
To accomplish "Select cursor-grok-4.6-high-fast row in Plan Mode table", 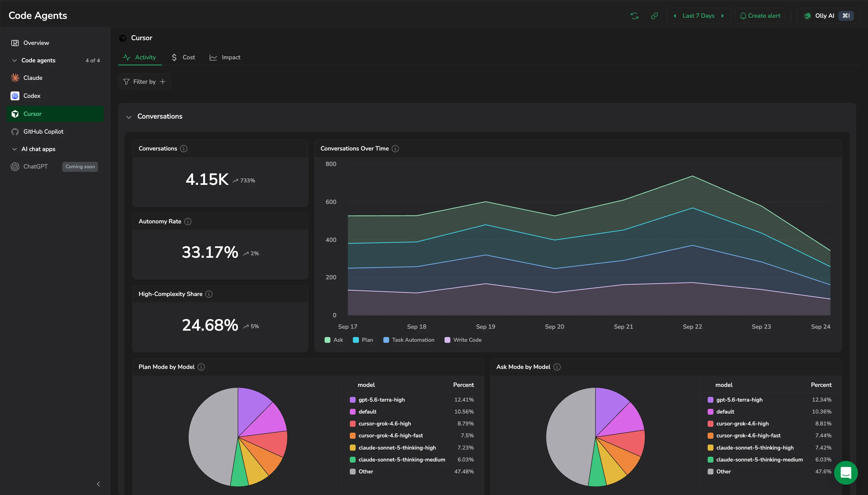I will (412, 435).
